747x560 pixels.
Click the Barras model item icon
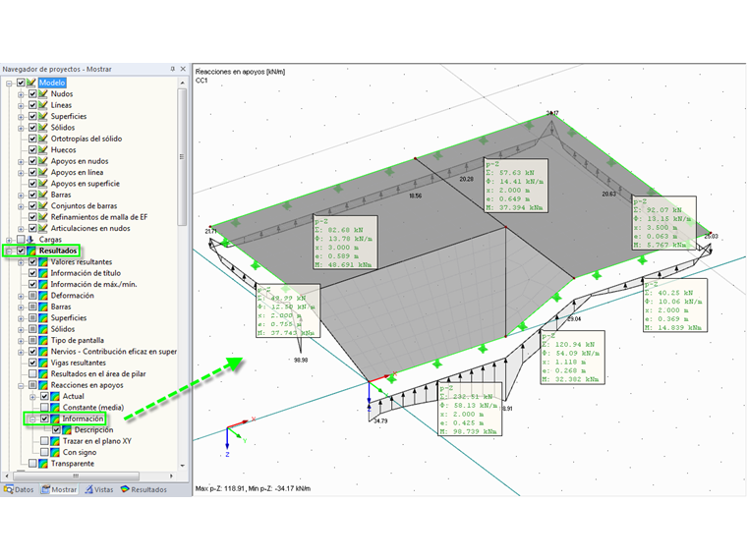[x=43, y=195]
